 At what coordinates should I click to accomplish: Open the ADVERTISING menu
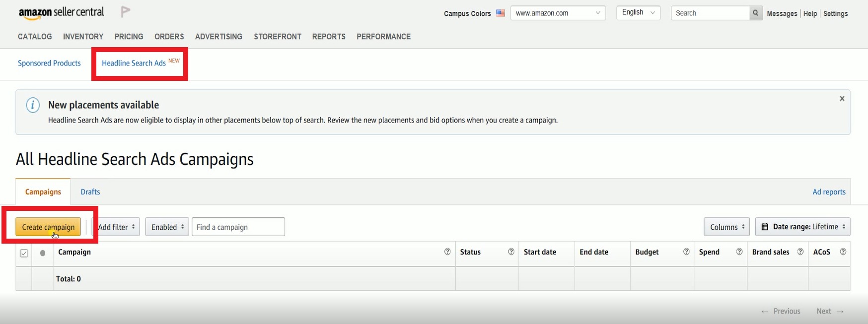(x=218, y=37)
